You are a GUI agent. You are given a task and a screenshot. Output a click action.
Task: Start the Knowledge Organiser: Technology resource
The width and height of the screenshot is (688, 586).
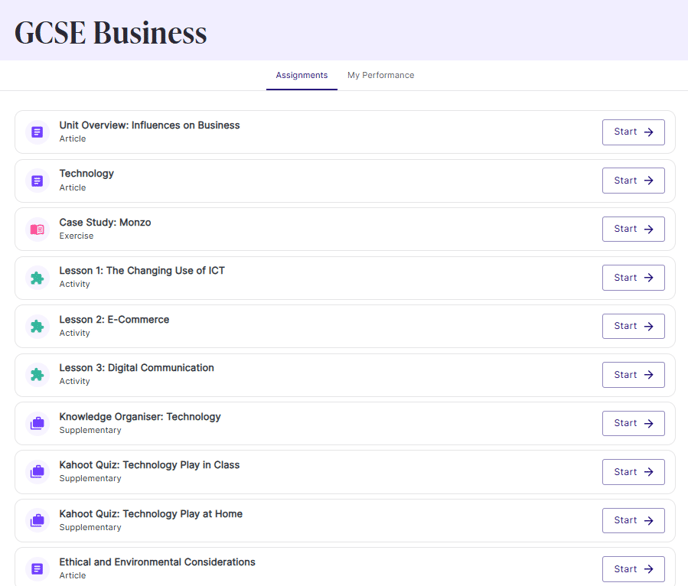[x=633, y=423]
